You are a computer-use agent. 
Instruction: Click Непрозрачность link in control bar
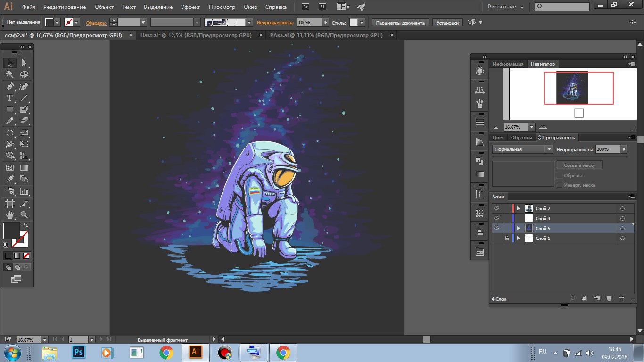pos(276,23)
